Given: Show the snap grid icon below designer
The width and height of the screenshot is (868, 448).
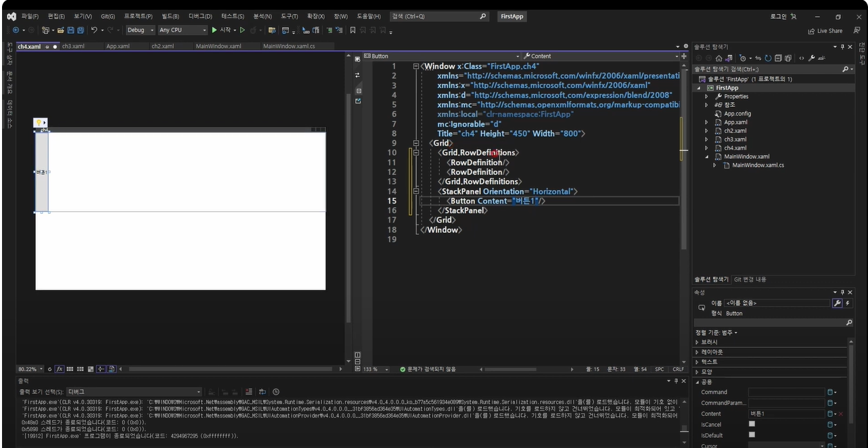Looking at the screenshot, I should 70,369.
